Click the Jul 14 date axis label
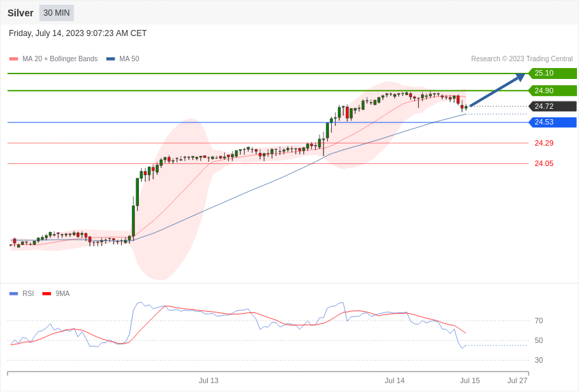579x392 pixels. point(394,380)
